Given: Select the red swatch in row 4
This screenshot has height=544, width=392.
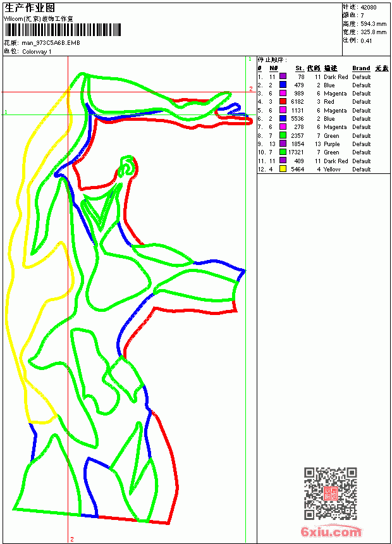Looking at the screenshot, I should point(283,102).
